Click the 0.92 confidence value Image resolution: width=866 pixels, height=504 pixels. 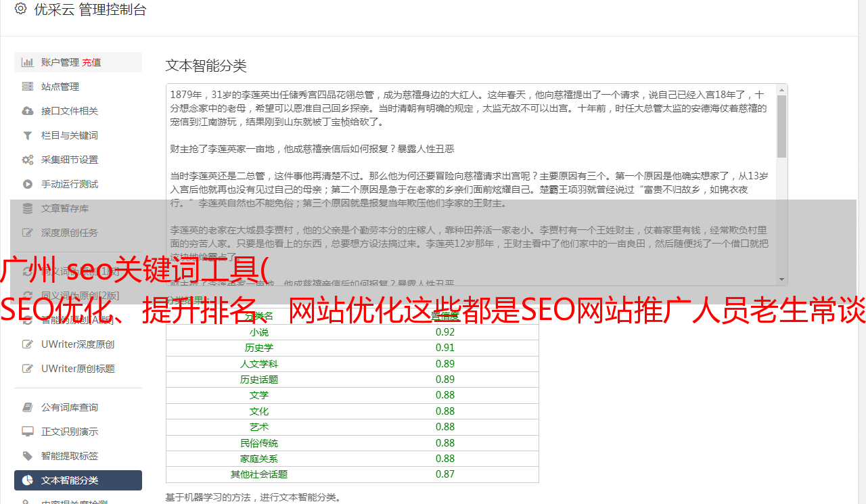click(445, 332)
